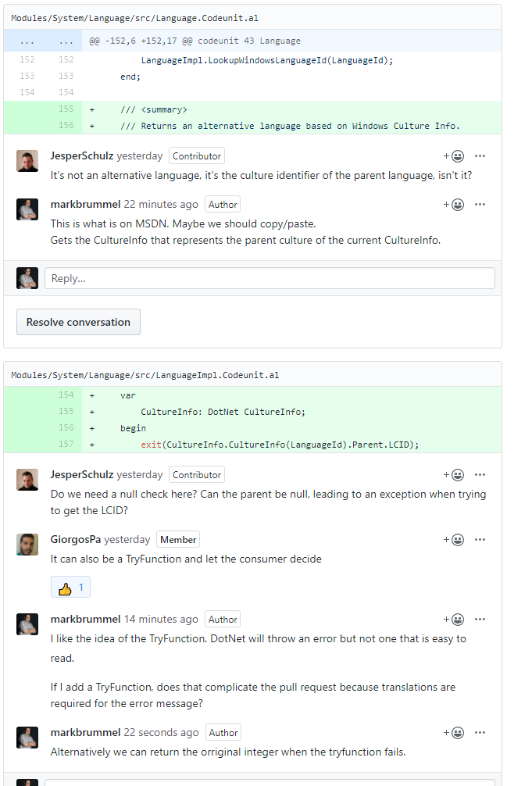React to markbrummel's 22 seconds ago comment
This screenshot has height=786, width=532.
(454, 733)
